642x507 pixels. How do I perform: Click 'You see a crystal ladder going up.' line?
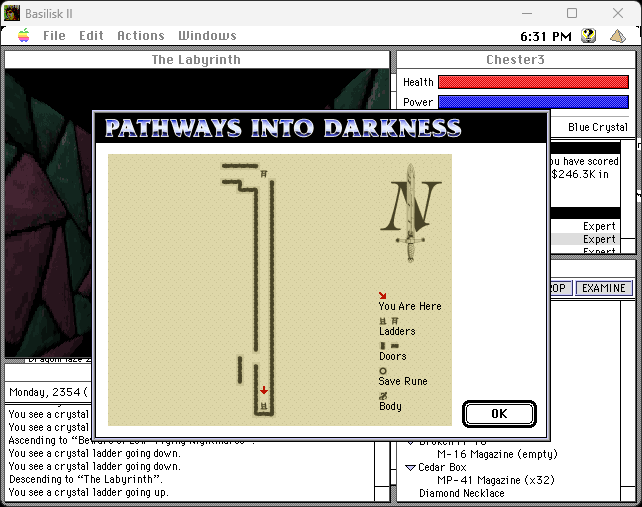pos(88,492)
